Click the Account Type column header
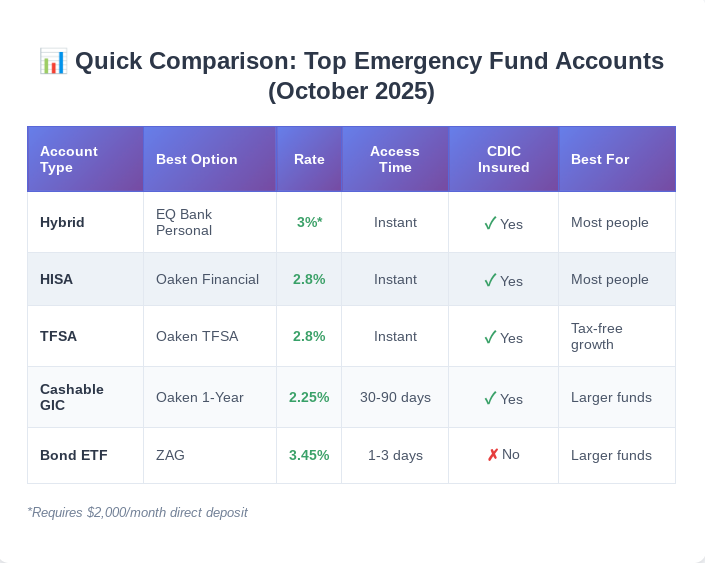The width and height of the screenshot is (705, 563). (x=69, y=159)
